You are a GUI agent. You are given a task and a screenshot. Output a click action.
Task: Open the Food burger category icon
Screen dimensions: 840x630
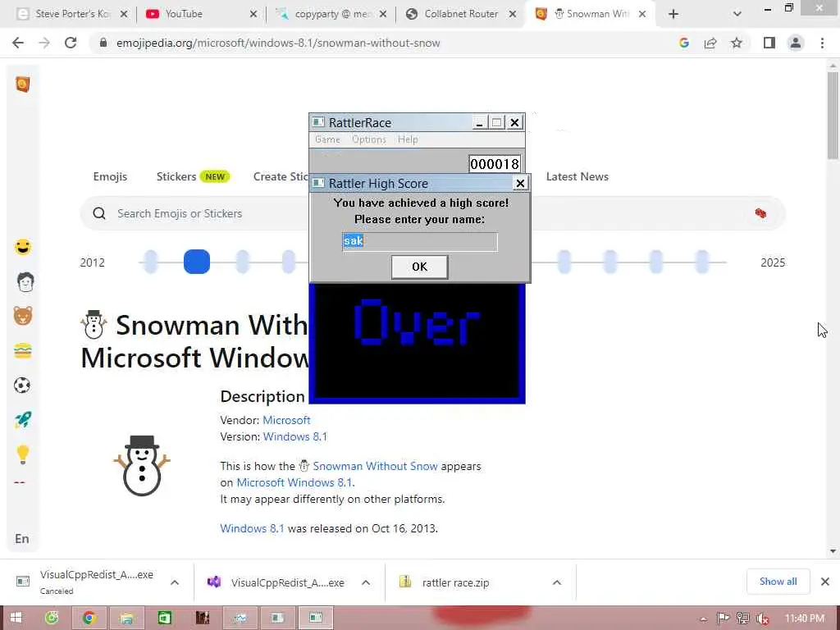point(22,351)
